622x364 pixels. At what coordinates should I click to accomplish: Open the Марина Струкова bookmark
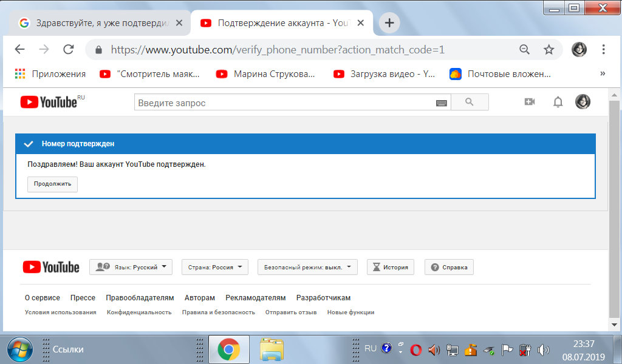click(265, 73)
